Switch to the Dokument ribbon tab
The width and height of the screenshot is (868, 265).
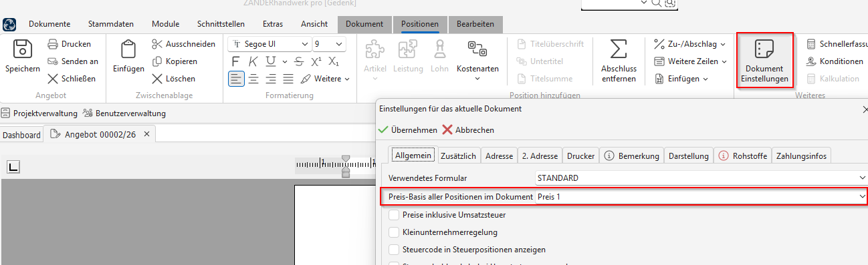(364, 24)
